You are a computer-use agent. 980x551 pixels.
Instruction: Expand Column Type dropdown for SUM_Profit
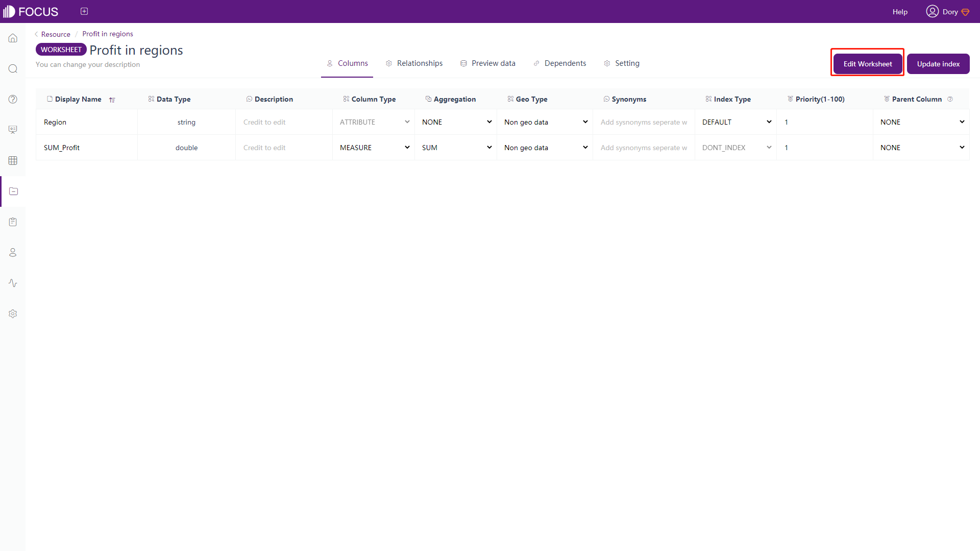point(374,148)
